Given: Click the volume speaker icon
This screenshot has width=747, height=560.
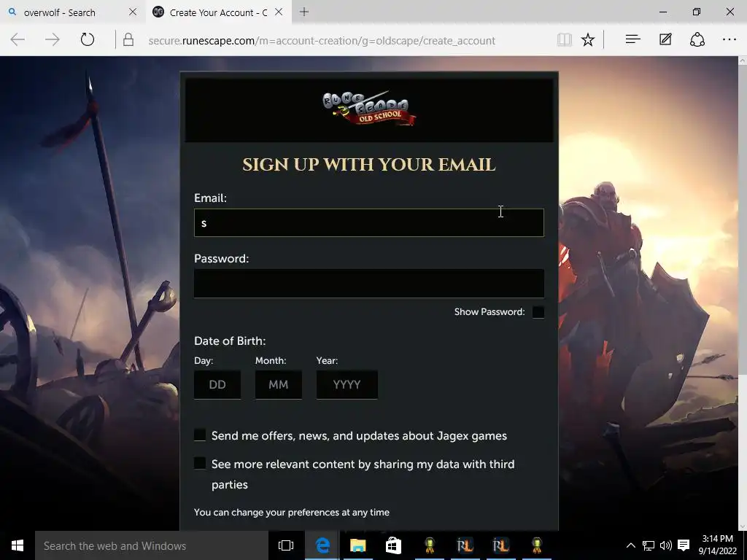Looking at the screenshot, I should tap(666, 545).
